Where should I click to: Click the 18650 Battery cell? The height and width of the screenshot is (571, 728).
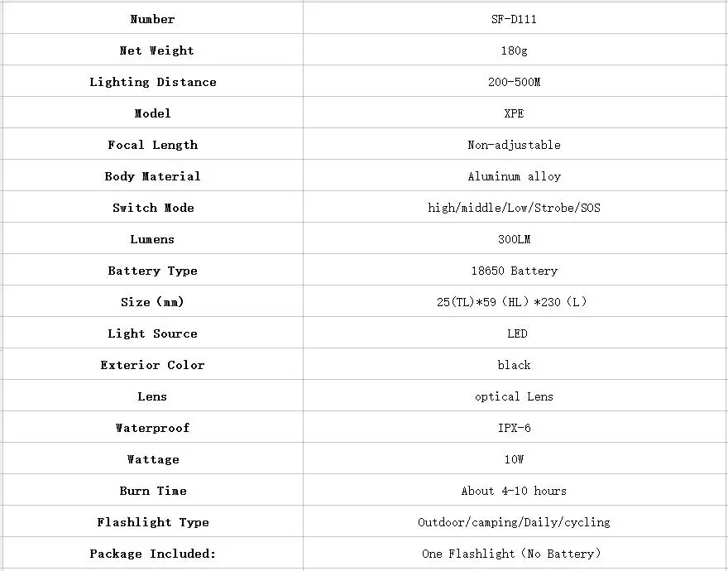point(515,270)
